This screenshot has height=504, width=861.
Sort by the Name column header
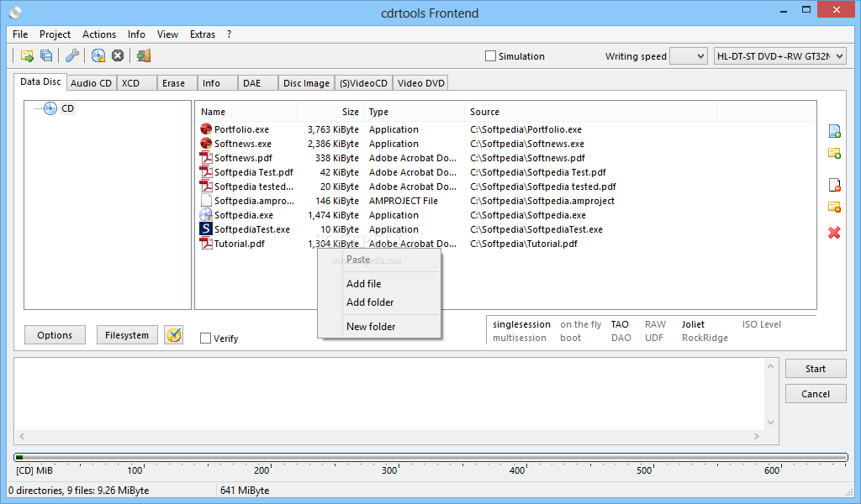point(246,112)
